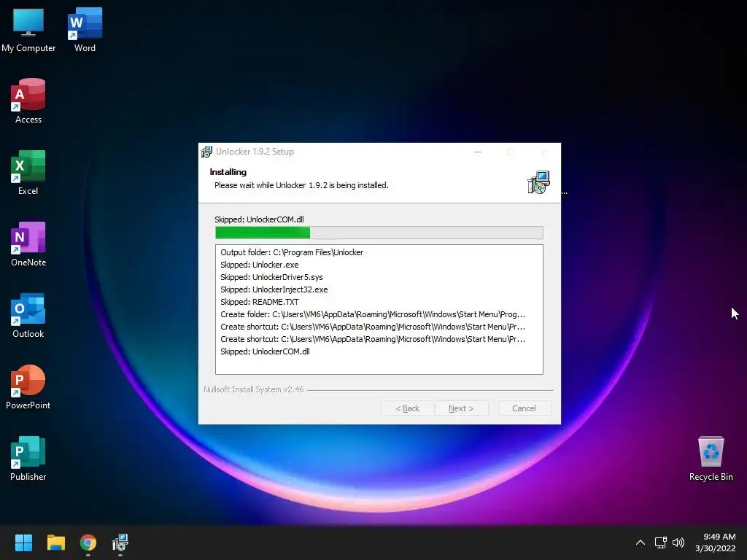Click the Back button in Unlocker Setup
Image resolution: width=747 pixels, height=560 pixels.
coord(407,408)
